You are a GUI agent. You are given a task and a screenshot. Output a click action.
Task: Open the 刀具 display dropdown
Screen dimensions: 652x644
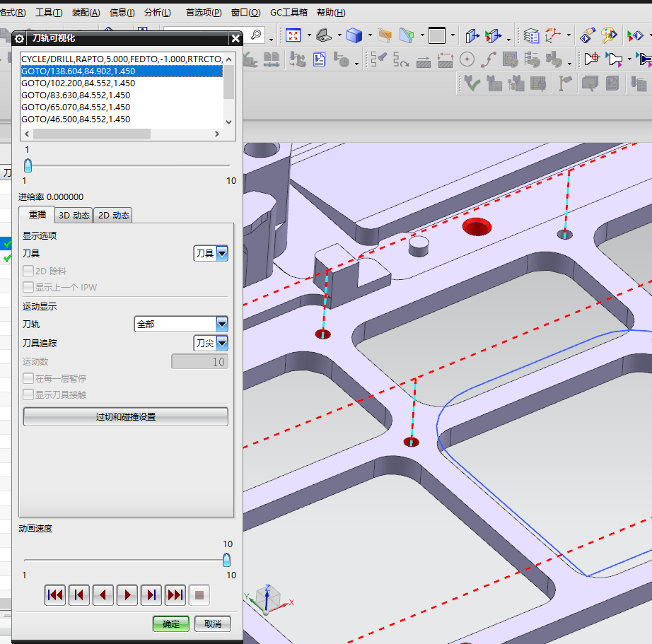click(211, 253)
